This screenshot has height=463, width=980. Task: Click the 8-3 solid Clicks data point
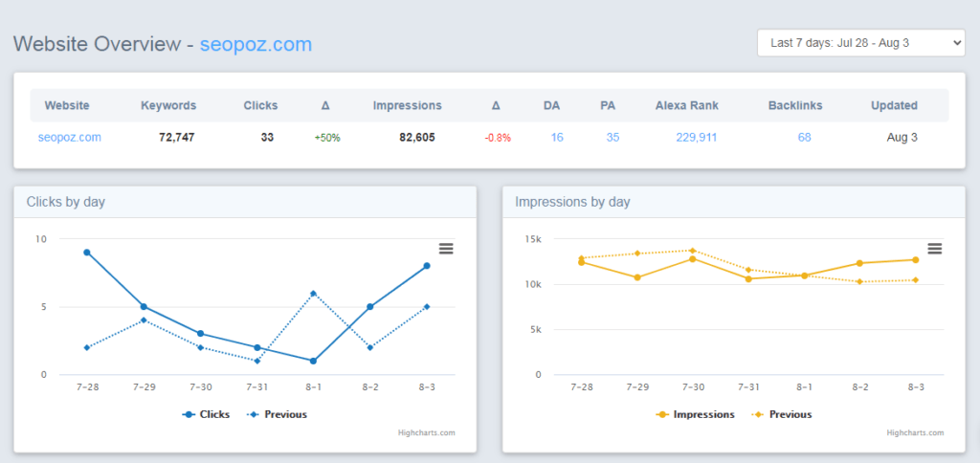click(x=427, y=266)
